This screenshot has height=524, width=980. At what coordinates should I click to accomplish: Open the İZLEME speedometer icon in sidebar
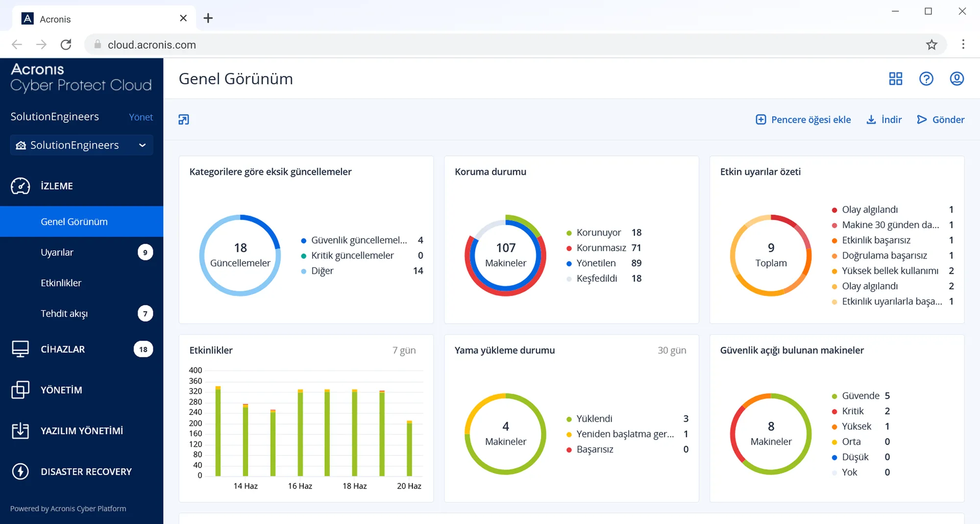(x=20, y=186)
